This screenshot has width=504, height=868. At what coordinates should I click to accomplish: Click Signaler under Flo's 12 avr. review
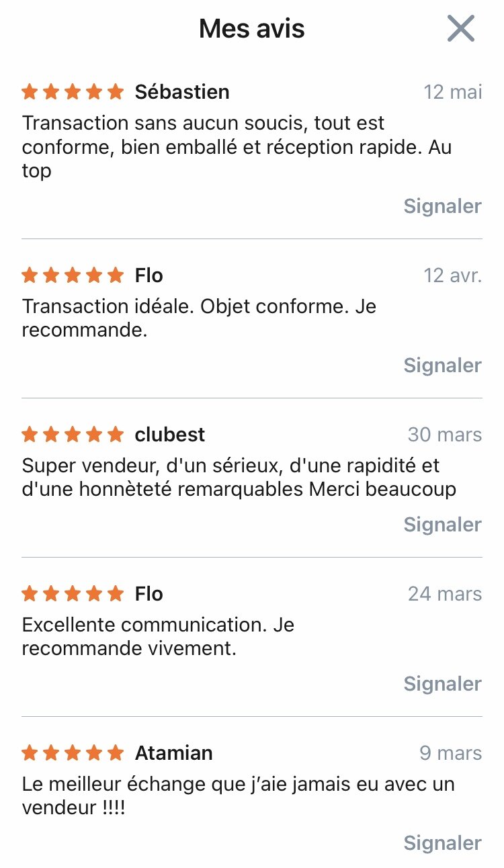coord(442,365)
